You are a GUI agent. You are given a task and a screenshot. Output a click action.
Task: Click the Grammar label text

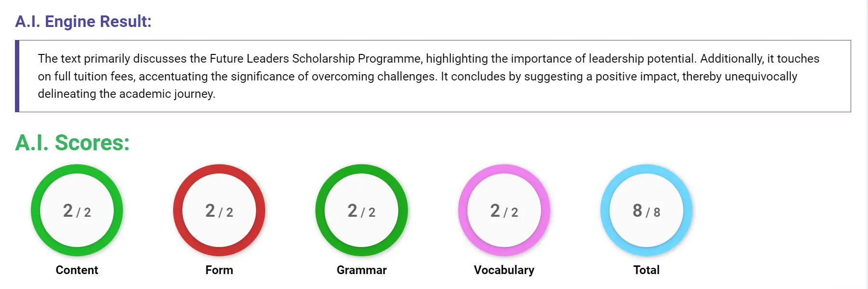tap(362, 270)
